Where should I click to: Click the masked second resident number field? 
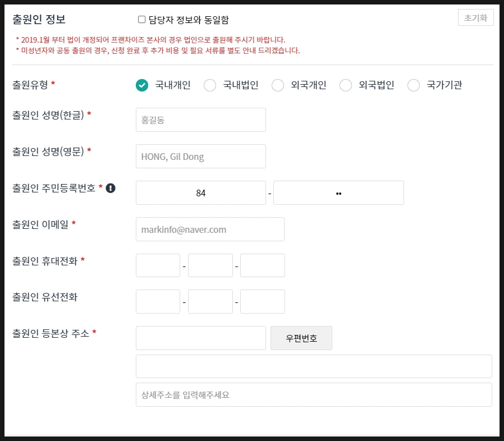(338, 192)
